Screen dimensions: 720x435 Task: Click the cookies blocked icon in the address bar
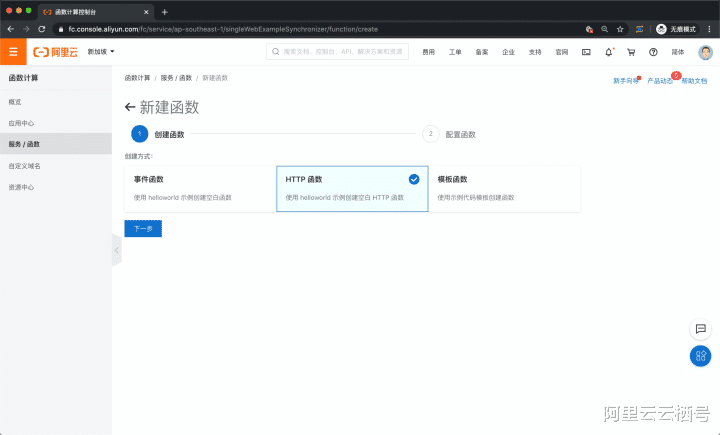(x=589, y=29)
